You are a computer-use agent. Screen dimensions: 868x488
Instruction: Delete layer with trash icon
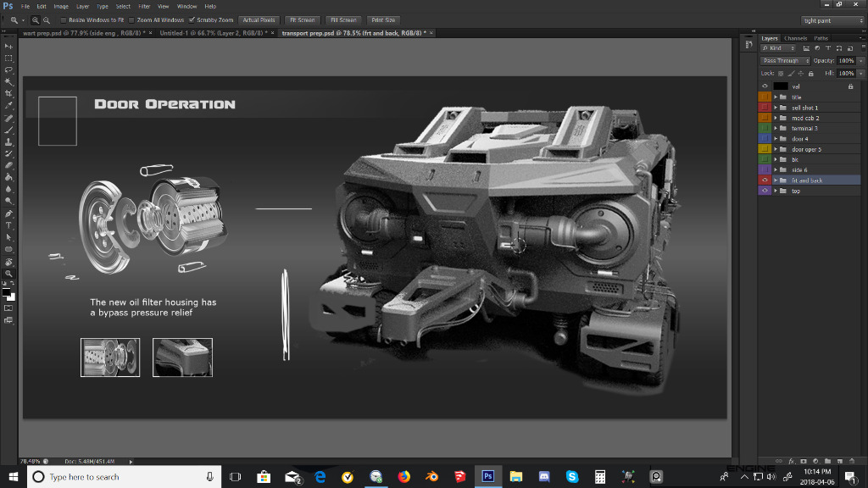(x=851, y=461)
